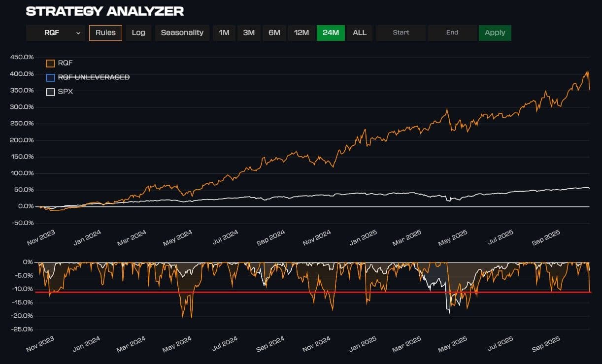This screenshot has height=364, width=602.
Task: Switch to the 6M time range
Action: click(x=274, y=33)
